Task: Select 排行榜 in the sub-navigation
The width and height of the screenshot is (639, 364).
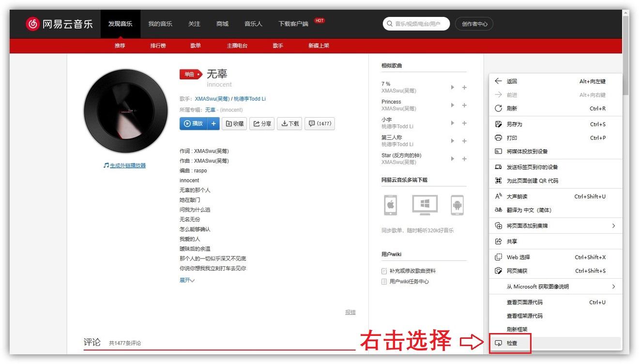Action: [158, 45]
